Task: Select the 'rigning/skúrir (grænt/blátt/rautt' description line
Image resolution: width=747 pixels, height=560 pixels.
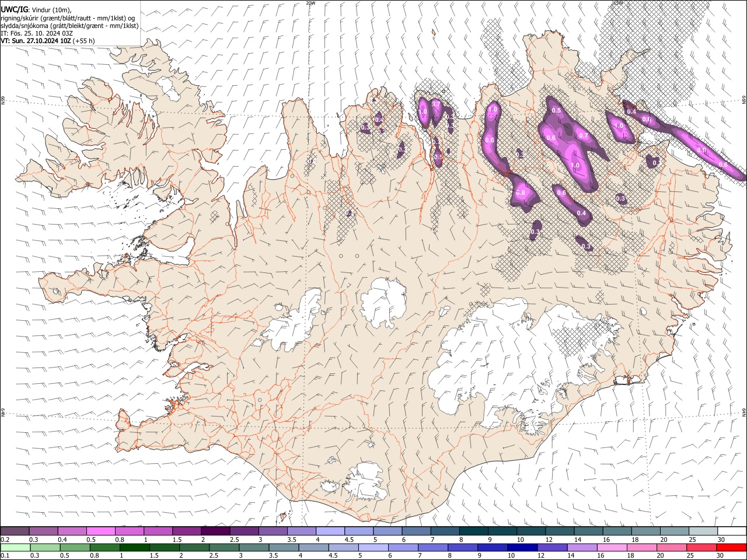Action: pyautogui.click(x=68, y=18)
